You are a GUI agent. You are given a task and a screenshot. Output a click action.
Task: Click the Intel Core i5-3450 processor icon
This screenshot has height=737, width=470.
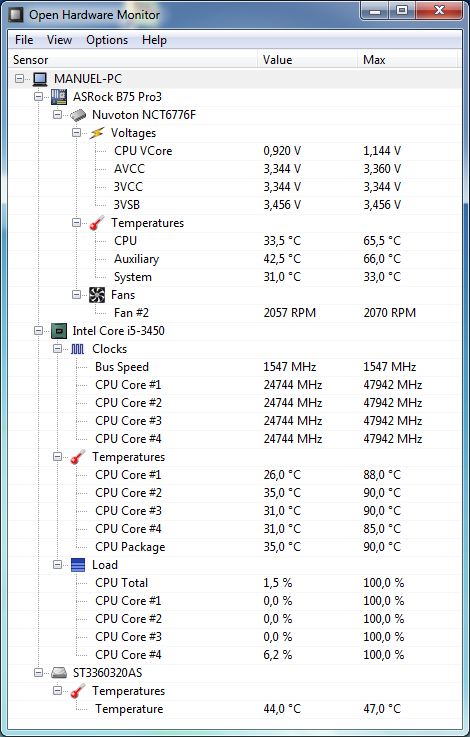click(x=59, y=331)
